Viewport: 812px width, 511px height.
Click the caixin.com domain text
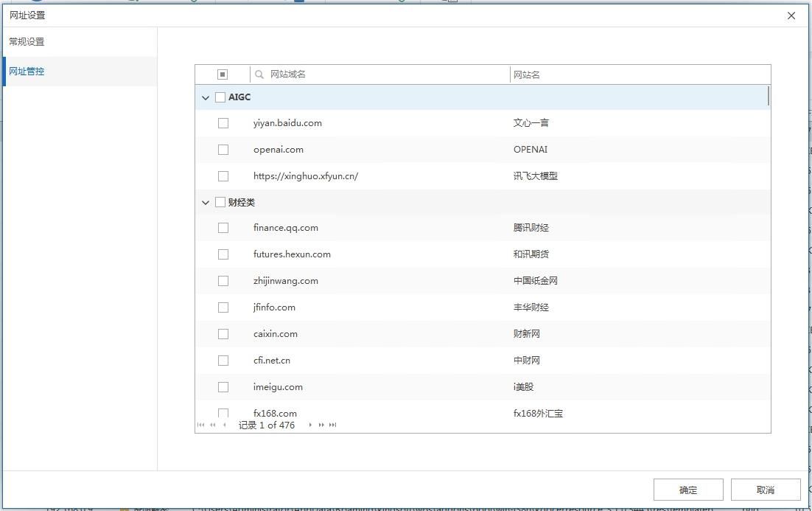(x=276, y=334)
